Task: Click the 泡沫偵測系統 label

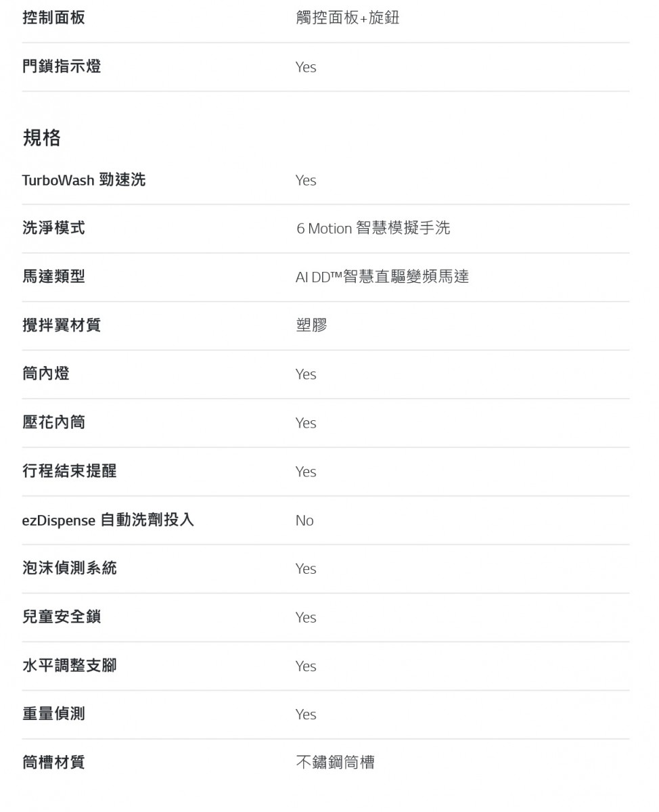Action: coord(69,568)
